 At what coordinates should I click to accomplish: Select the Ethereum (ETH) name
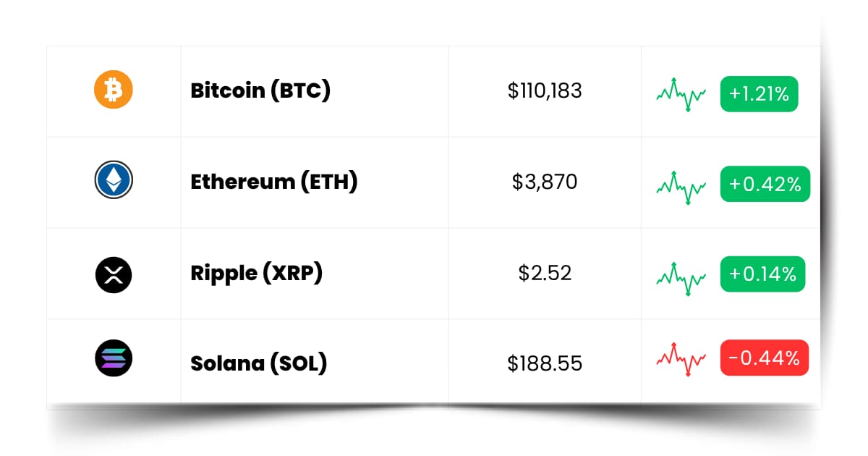coord(274,182)
